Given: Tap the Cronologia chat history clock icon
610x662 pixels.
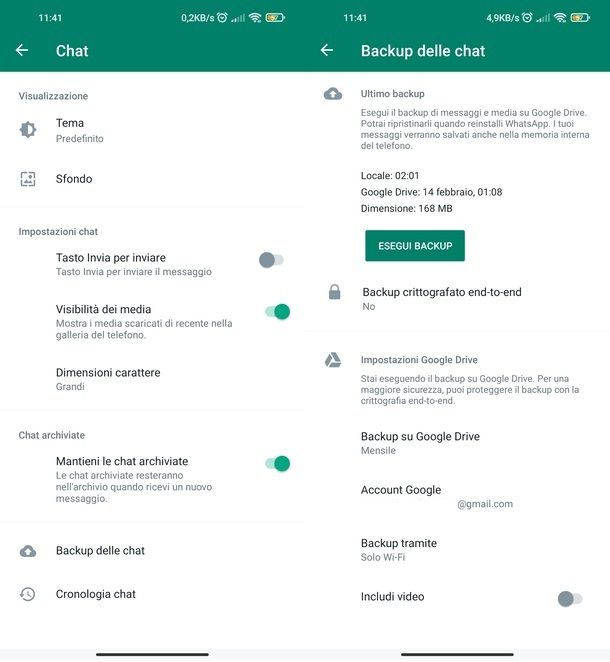Looking at the screenshot, I should 28,594.
